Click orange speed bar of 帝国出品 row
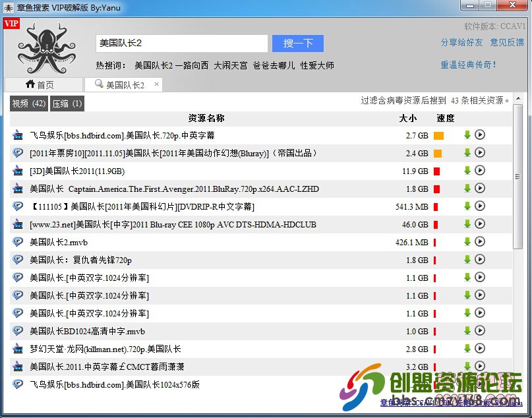 tap(438, 154)
